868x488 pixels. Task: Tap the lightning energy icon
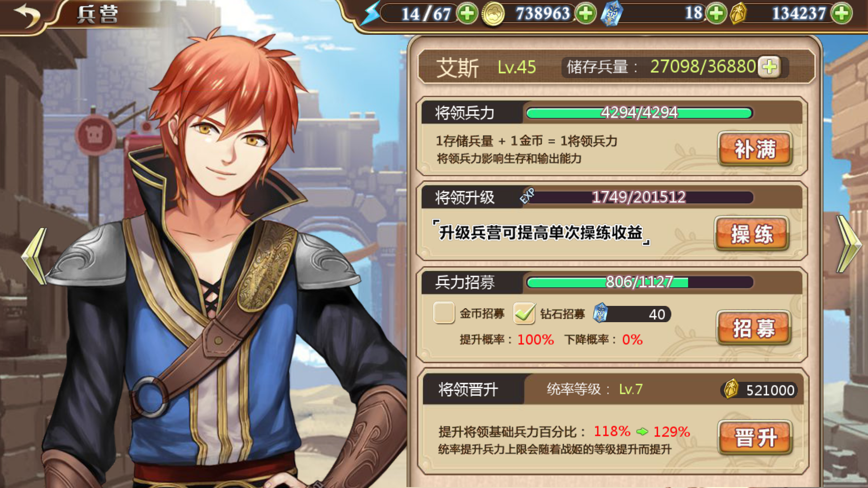point(372,14)
